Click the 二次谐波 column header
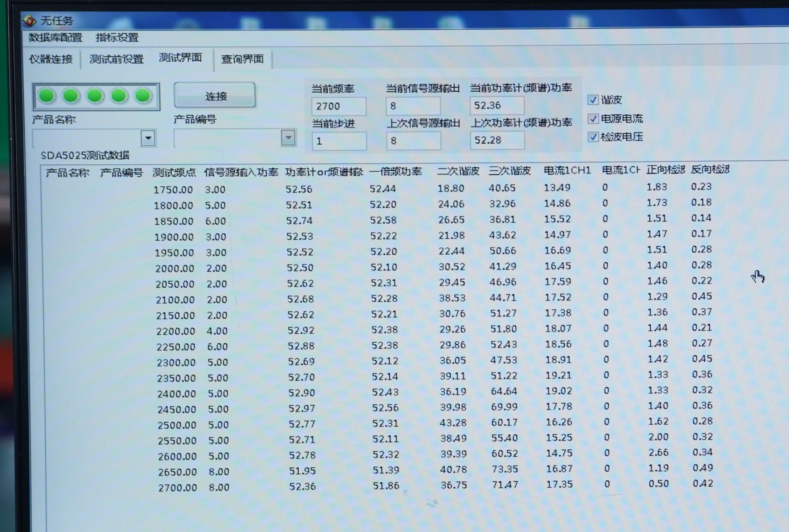This screenshot has width=789, height=532. coord(458,171)
